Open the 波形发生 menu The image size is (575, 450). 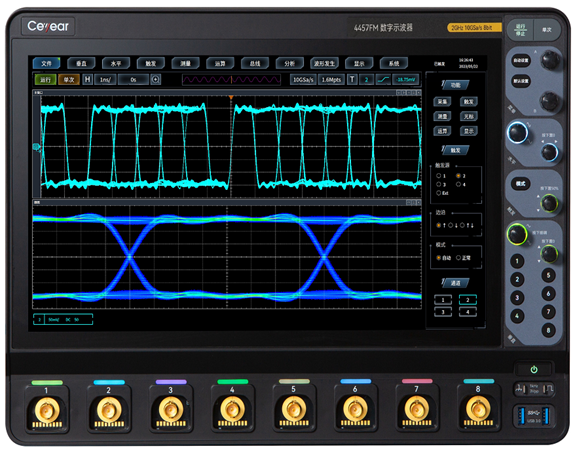(x=324, y=63)
